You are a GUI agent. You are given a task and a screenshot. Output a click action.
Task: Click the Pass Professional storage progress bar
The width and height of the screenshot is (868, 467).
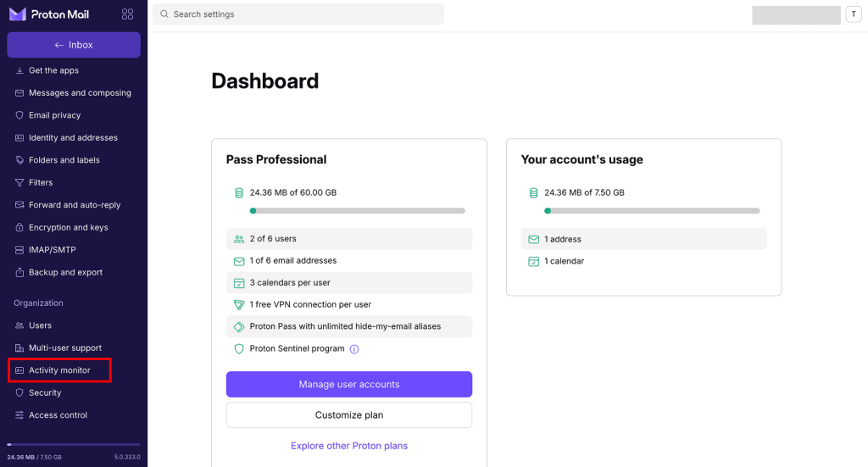pyautogui.click(x=357, y=210)
